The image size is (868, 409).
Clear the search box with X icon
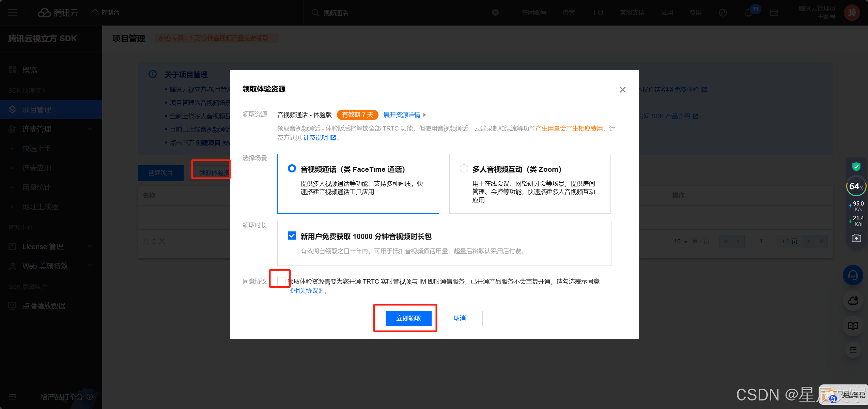[x=495, y=13]
